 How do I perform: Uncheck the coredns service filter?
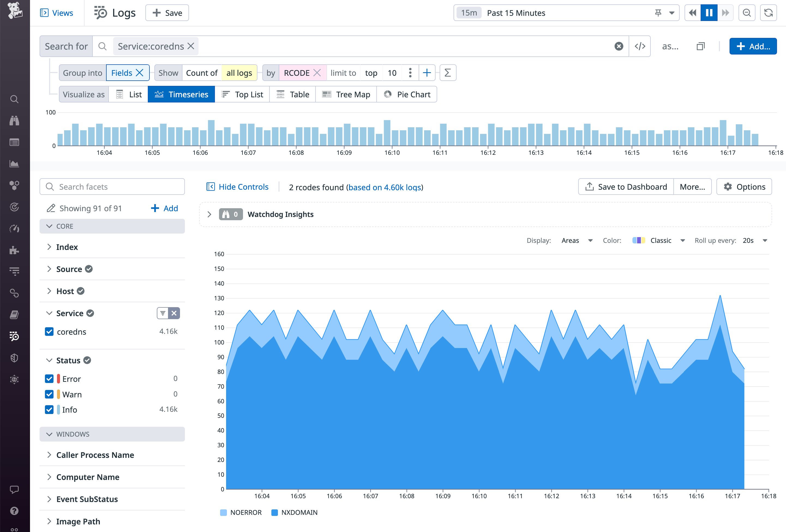tap(49, 332)
